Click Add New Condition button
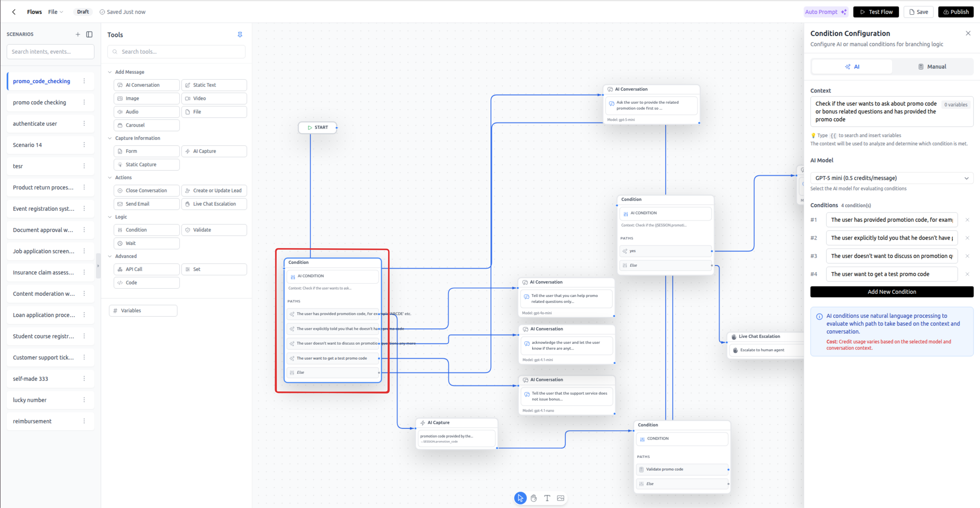Image resolution: width=980 pixels, height=508 pixels. tap(891, 292)
